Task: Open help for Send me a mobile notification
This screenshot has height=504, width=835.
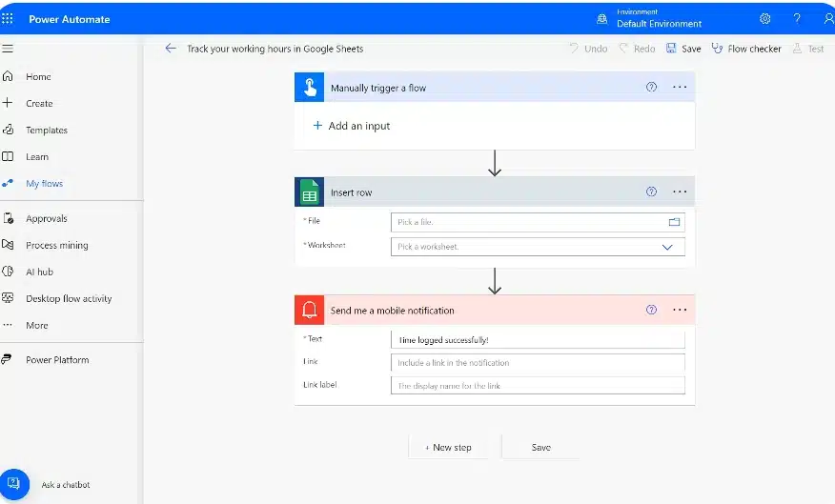Action: (651, 310)
